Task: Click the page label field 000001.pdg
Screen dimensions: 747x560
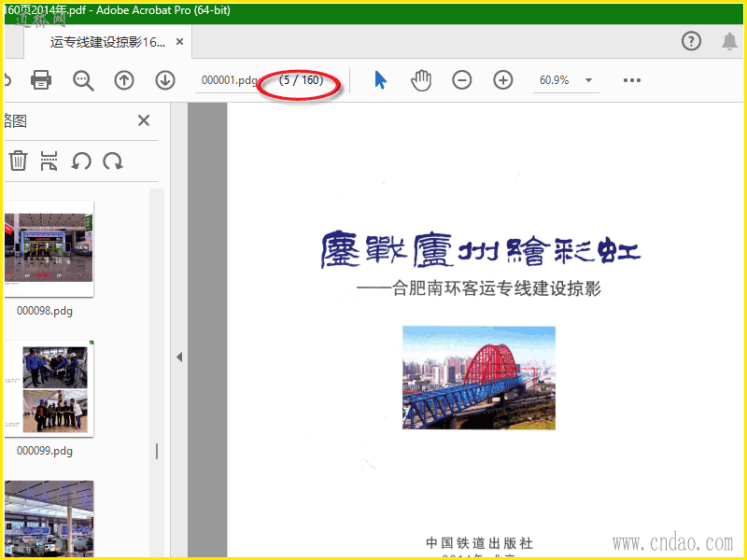Action: [x=229, y=80]
